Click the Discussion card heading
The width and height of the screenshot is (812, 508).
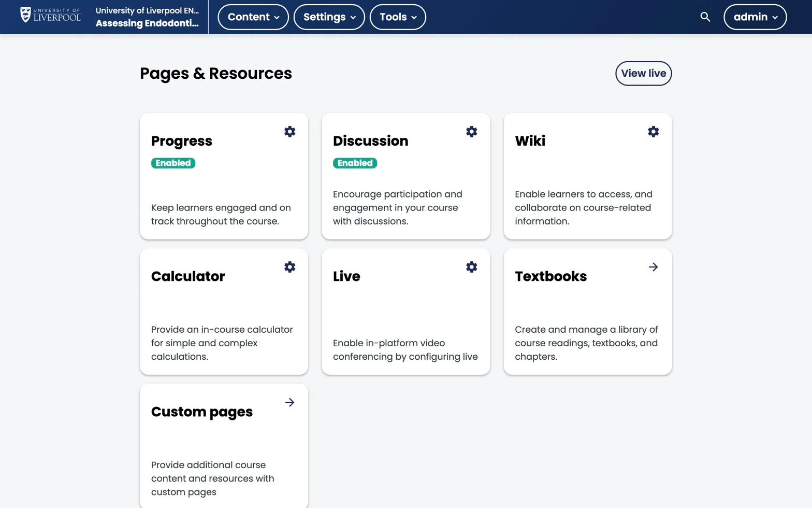371,141
